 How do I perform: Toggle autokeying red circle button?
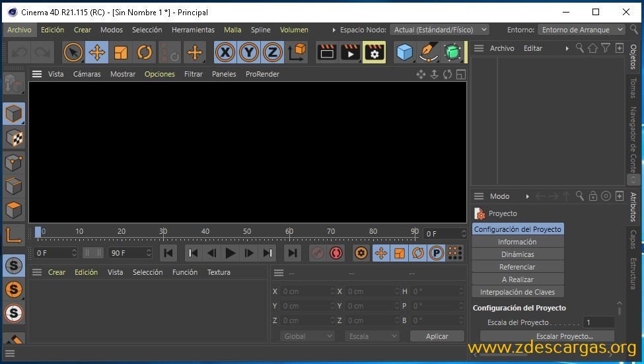click(x=336, y=253)
